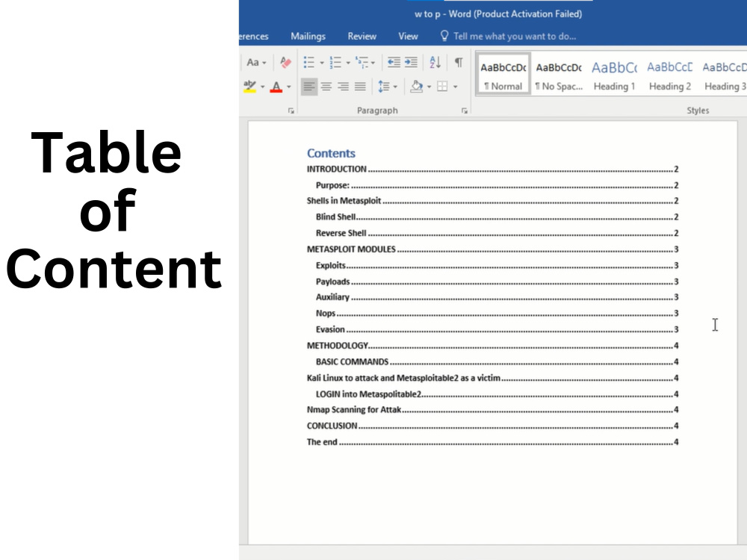Click the Sort A-Z icon
This screenshot has height=560, width=747.
435,63
